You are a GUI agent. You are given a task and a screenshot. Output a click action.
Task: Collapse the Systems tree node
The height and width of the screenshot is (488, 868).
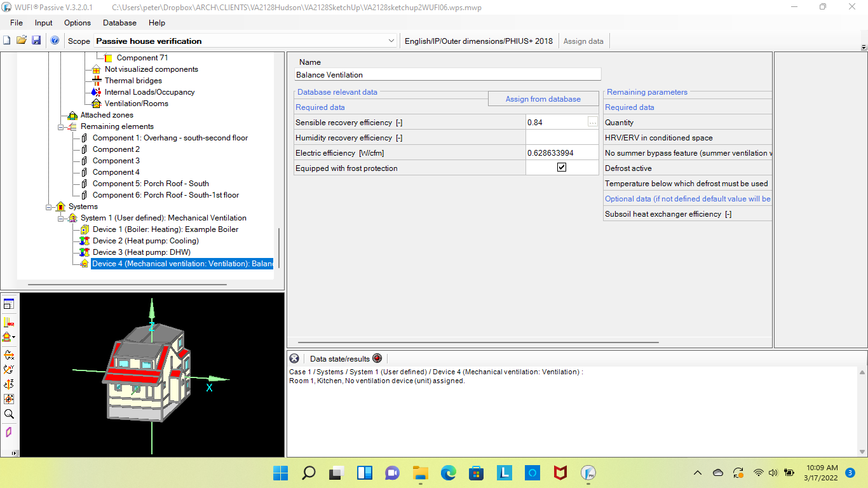click(48, 207)
